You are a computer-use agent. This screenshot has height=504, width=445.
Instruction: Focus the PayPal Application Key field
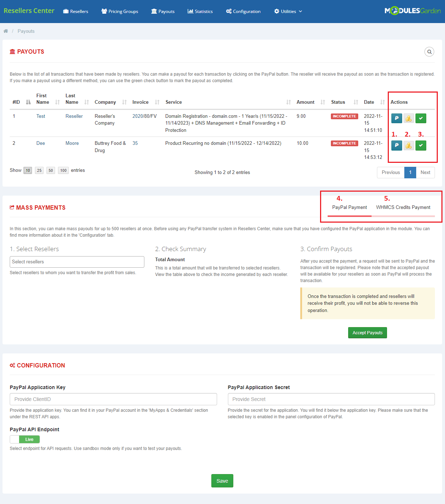113,399
